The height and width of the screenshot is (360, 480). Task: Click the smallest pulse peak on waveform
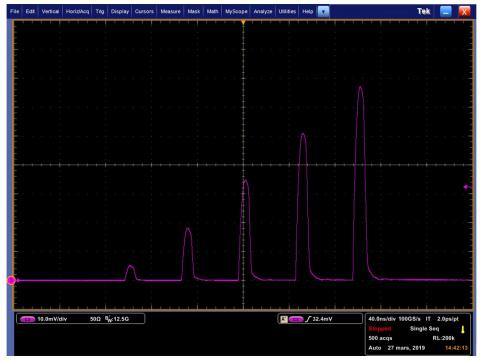click(130, 266)
